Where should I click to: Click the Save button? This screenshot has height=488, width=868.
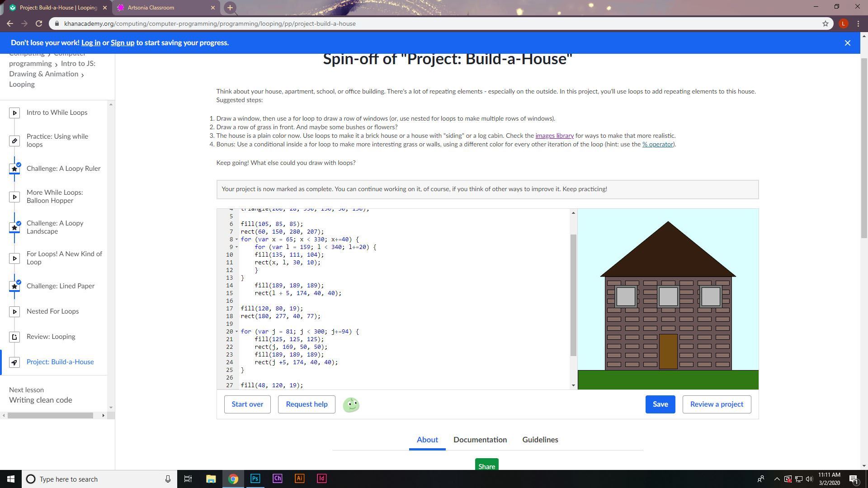pos(660,404)
